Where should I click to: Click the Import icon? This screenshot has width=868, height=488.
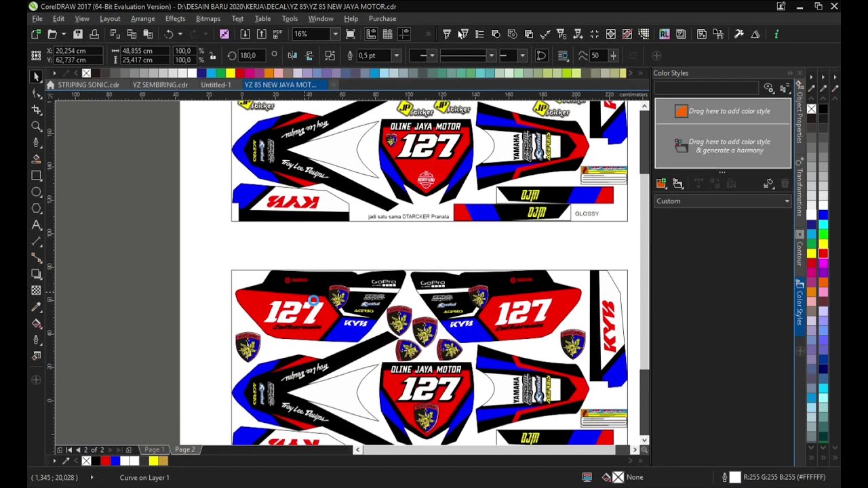pyautogui.click(x=245, y=34)
